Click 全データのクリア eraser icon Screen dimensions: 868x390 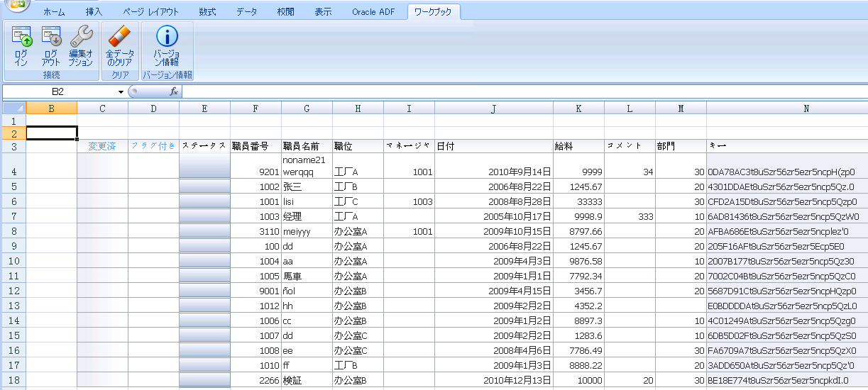120,46
